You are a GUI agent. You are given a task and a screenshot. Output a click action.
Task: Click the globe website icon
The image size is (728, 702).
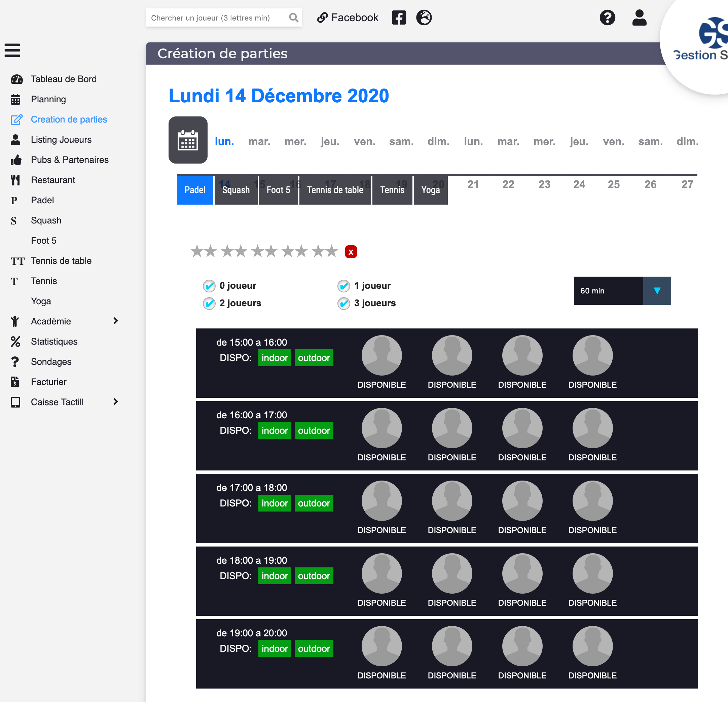(x=424, y=17)
